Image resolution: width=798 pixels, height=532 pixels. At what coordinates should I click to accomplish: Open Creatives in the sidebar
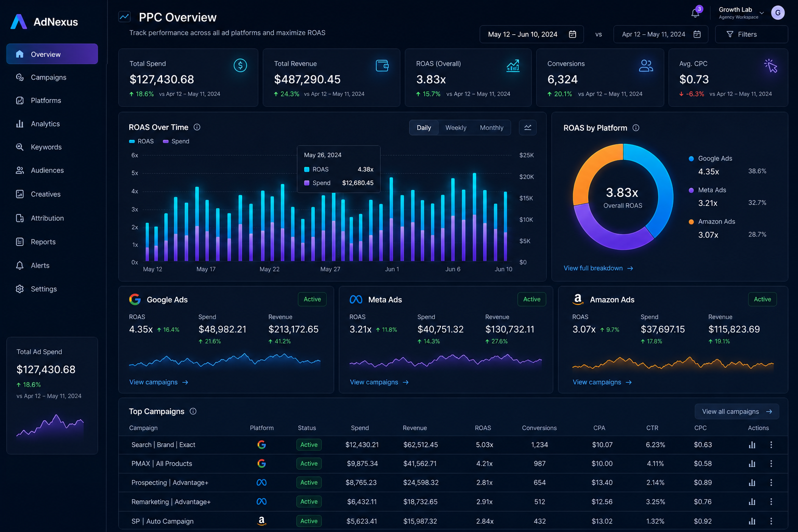(52, 194)
